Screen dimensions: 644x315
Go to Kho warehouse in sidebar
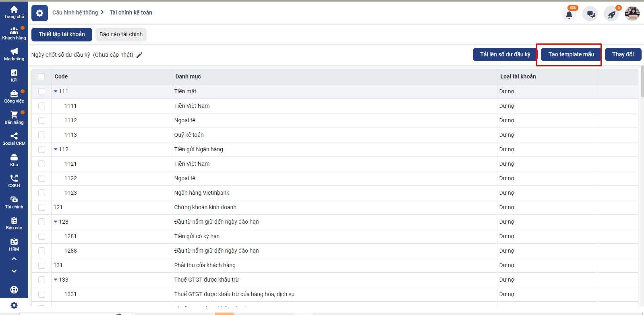tap(14, 160)
